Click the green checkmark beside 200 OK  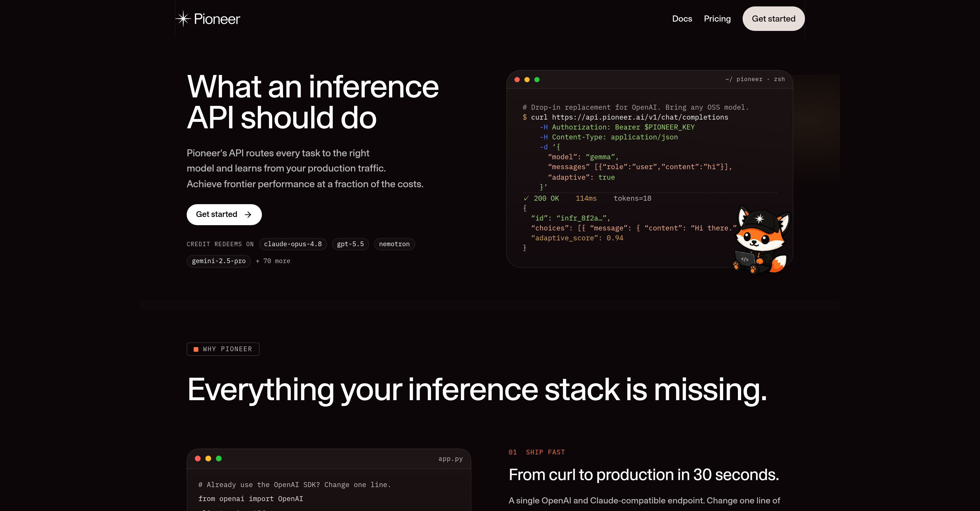click(x=526, y=198)
